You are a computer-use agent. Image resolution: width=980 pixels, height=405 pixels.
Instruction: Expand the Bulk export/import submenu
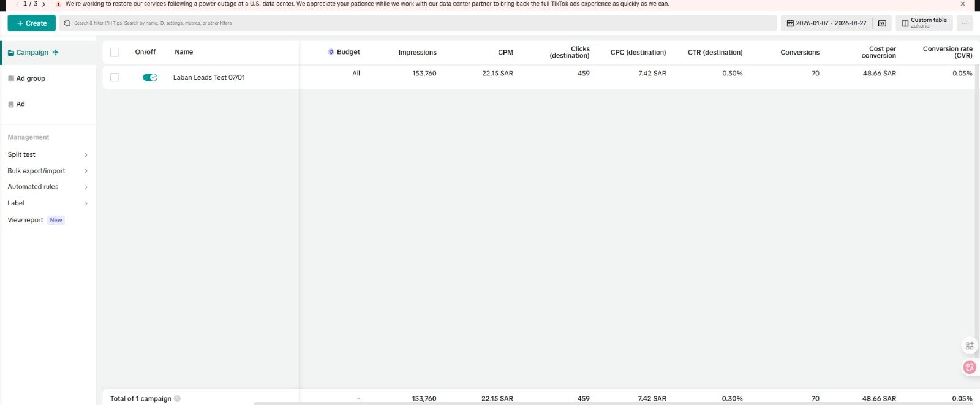tap(86, 171)
